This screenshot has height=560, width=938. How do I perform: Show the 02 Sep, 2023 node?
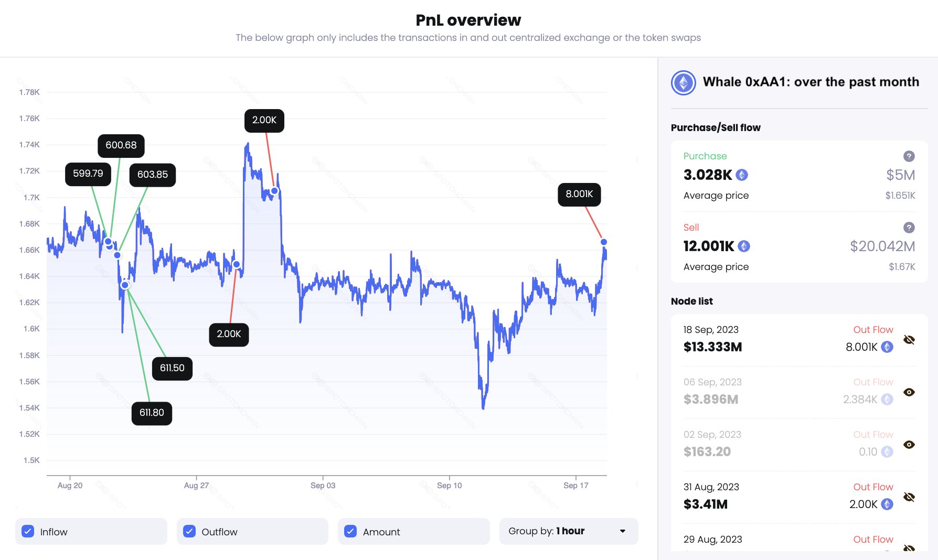click(x=909, y=445)
